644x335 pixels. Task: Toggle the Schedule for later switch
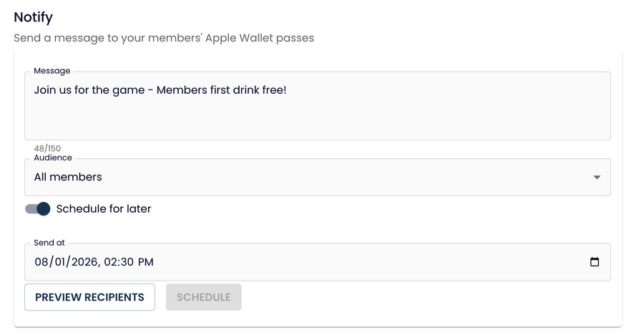[37, 209]
